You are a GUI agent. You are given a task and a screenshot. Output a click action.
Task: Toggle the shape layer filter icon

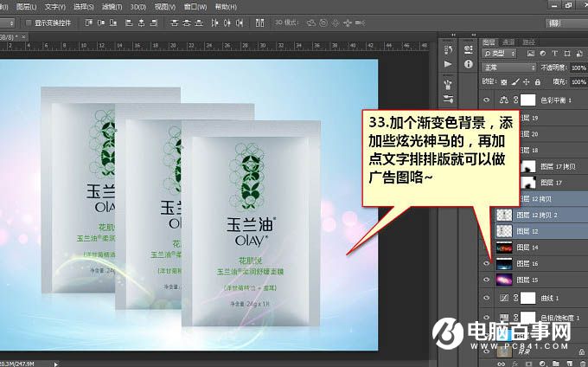567,54
